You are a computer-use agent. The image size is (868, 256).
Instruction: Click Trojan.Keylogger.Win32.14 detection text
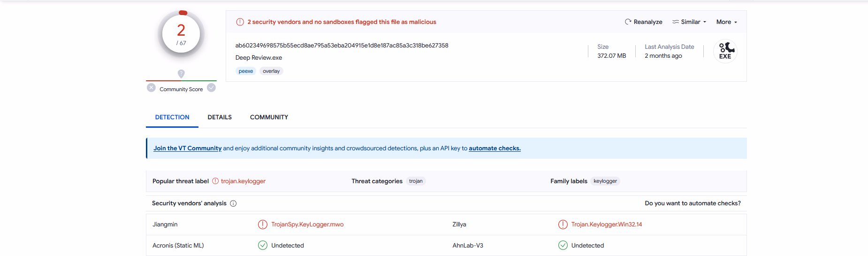tap(607, 225)
